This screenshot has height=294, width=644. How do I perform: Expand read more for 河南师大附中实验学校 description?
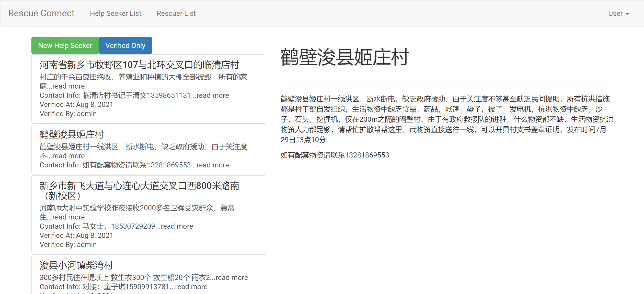tap(68, 217)
